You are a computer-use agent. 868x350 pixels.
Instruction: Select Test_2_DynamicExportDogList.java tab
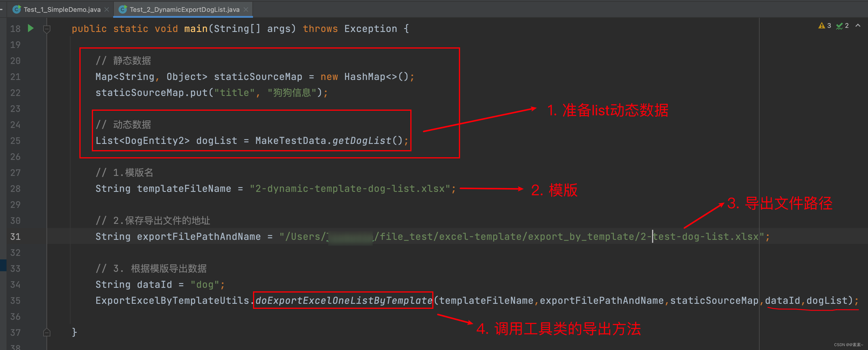tap(185, 9)
